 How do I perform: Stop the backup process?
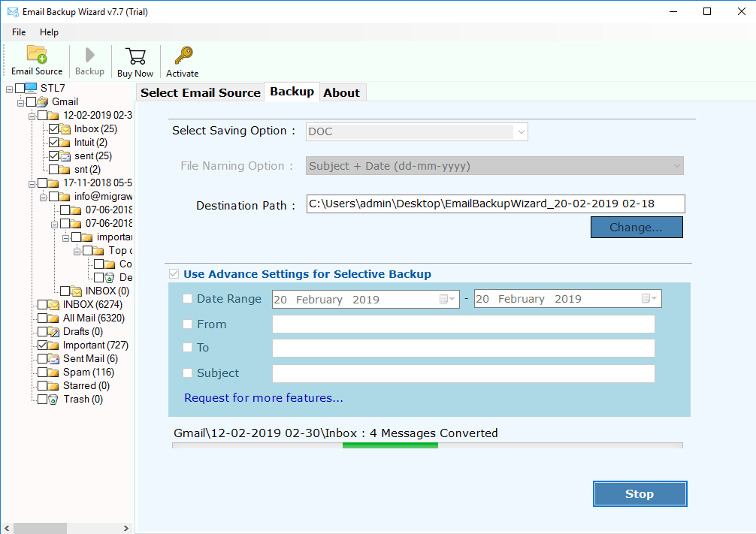click(x=640, y=493)
